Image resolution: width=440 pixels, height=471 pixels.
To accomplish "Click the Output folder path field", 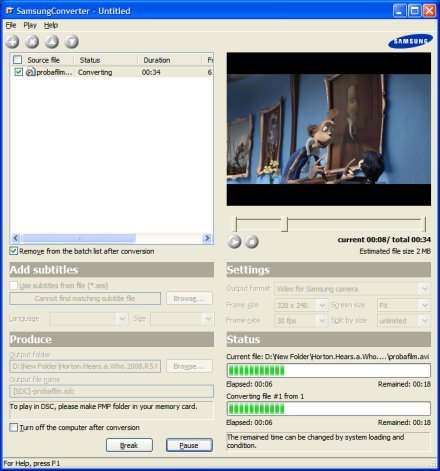I will (85, 366).
